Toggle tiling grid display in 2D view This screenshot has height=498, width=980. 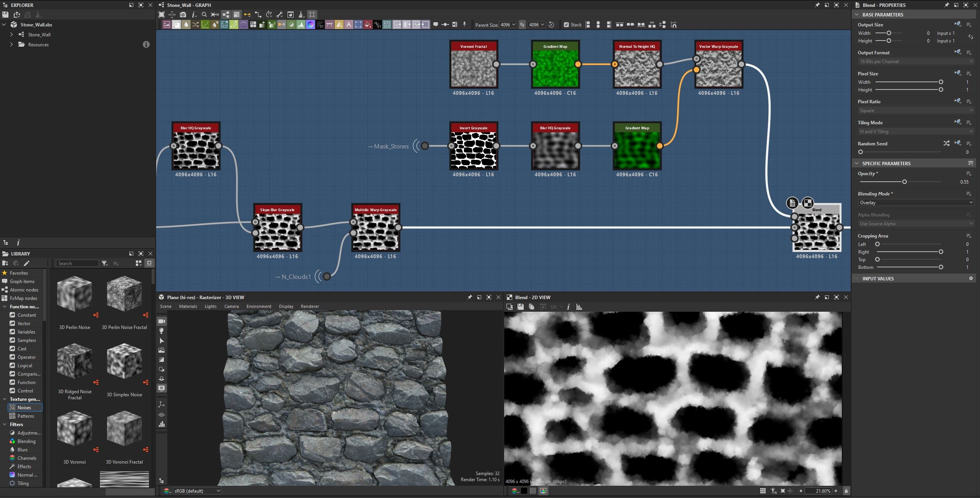point(763,491)
